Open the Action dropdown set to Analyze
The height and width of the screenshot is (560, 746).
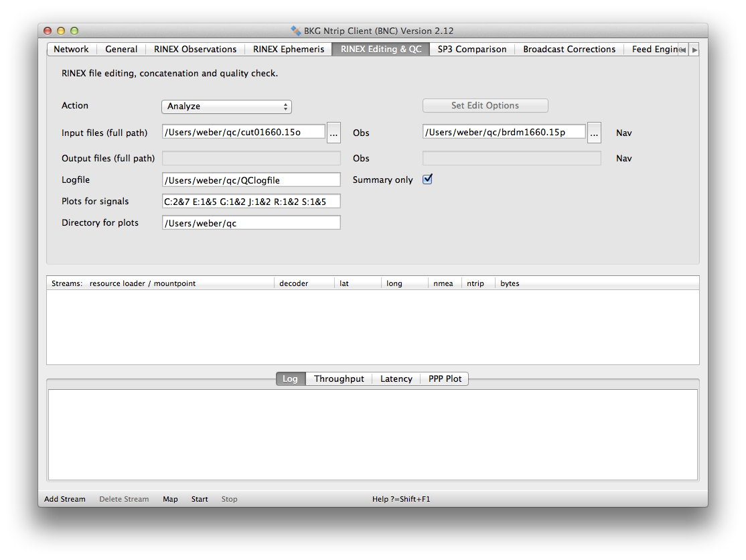(x=226, y=107)
